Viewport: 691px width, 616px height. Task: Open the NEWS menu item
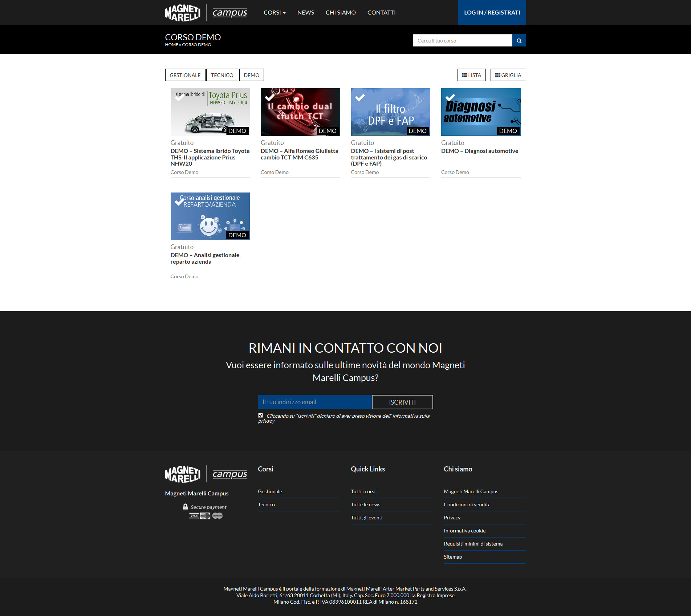tap(306, 12)
